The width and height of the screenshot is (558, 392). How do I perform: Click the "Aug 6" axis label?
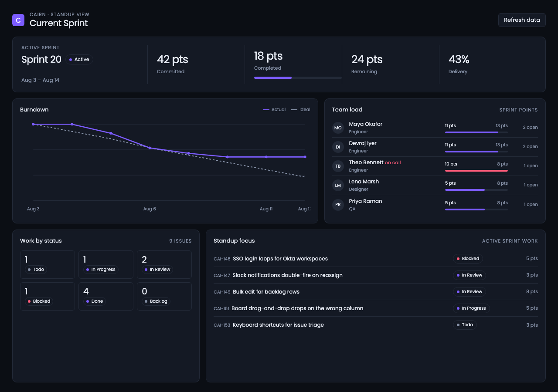(x=150, y=209)
